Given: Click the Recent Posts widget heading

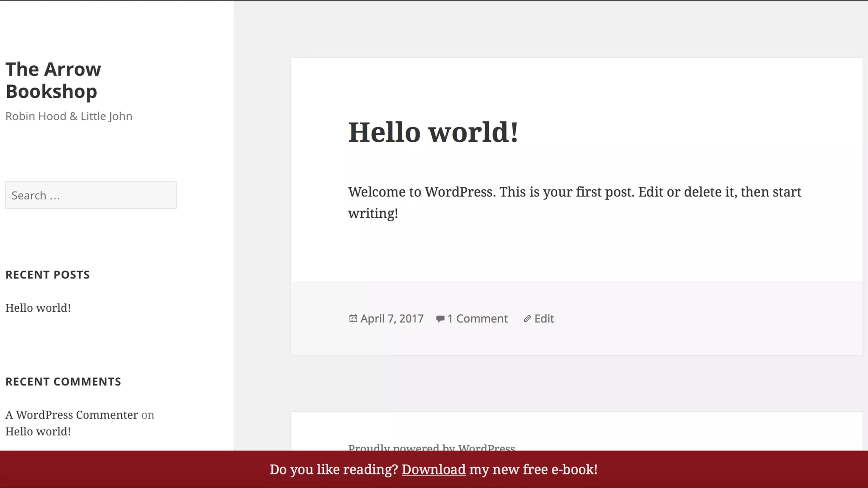Looking at the screenshot, I should (x=47, y=274).
